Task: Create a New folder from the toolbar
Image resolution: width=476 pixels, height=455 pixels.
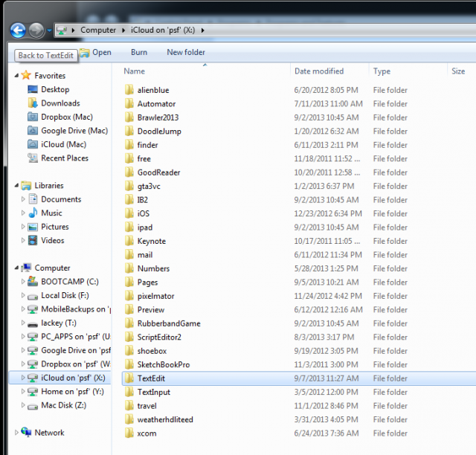Action: tap(186, 52)
